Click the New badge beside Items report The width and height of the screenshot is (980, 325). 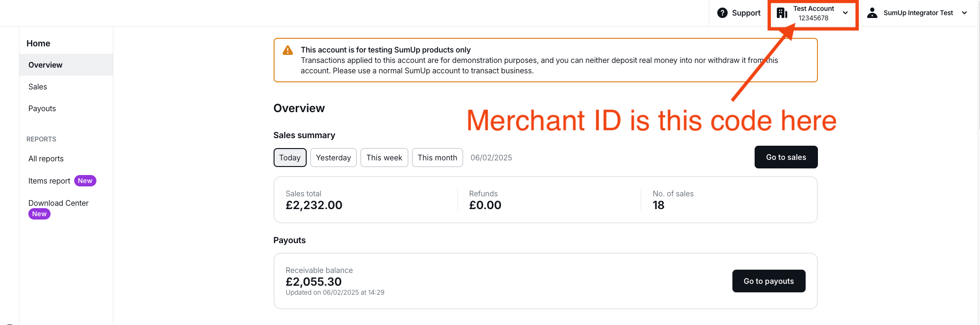coord(85,181)
